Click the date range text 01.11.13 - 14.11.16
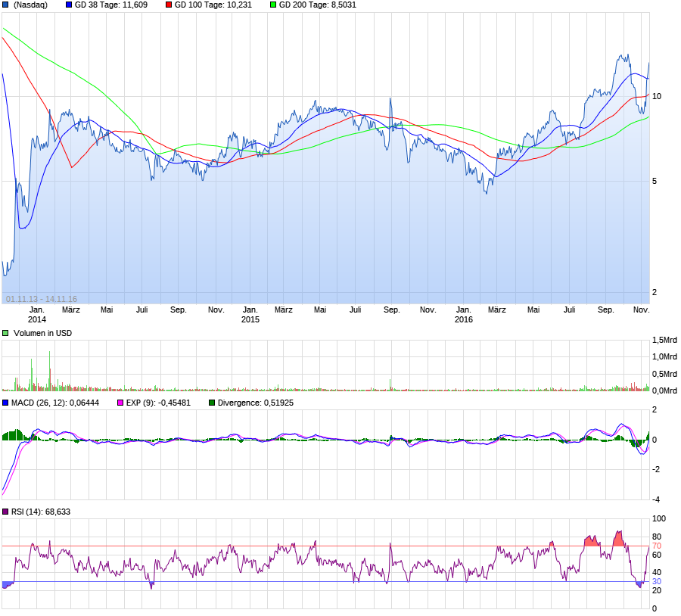 pyautogui.click(x=42, y=299)
